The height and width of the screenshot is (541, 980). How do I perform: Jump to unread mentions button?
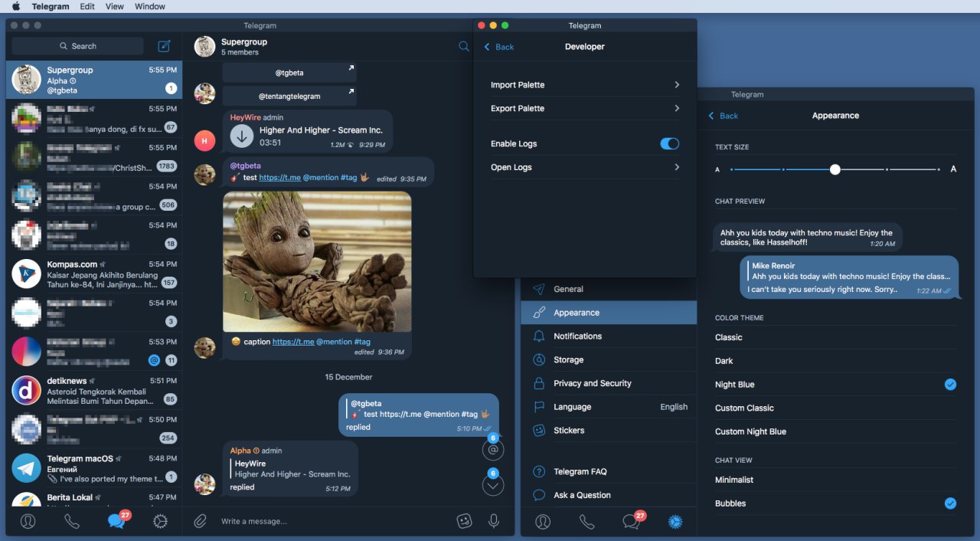(x=493, y=450)
